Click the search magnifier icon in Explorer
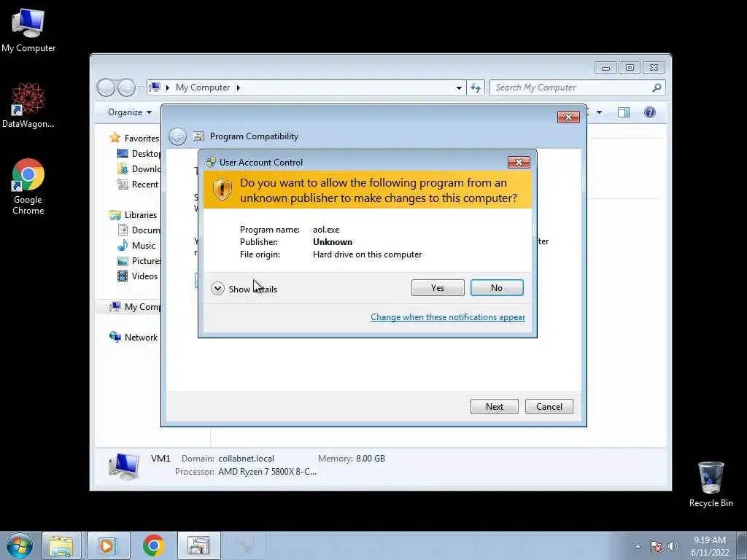The height and width of the screenshot is (560, 747). click(x=657, y=87)
